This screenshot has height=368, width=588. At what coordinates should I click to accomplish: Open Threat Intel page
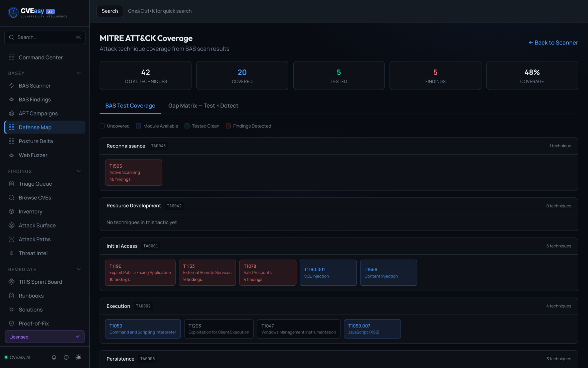click(x=45, y=253)
